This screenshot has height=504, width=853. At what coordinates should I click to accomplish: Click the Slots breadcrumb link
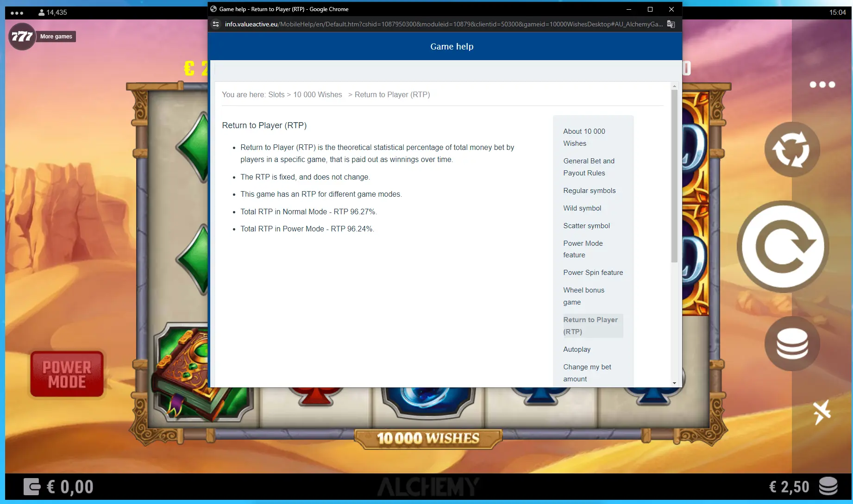pyautogui.click(x=276, y=94)
